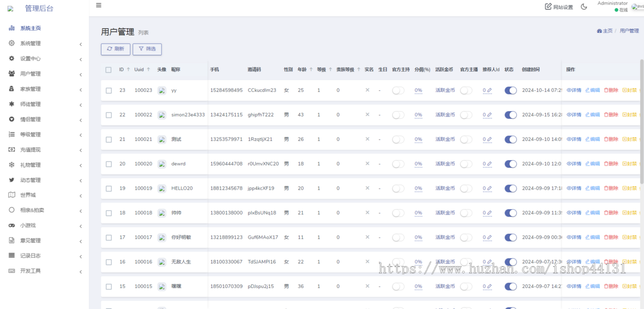Expand 系统管理 chevron arrow
The height and width of the screenshot is (309, 644).
(80, 44)
